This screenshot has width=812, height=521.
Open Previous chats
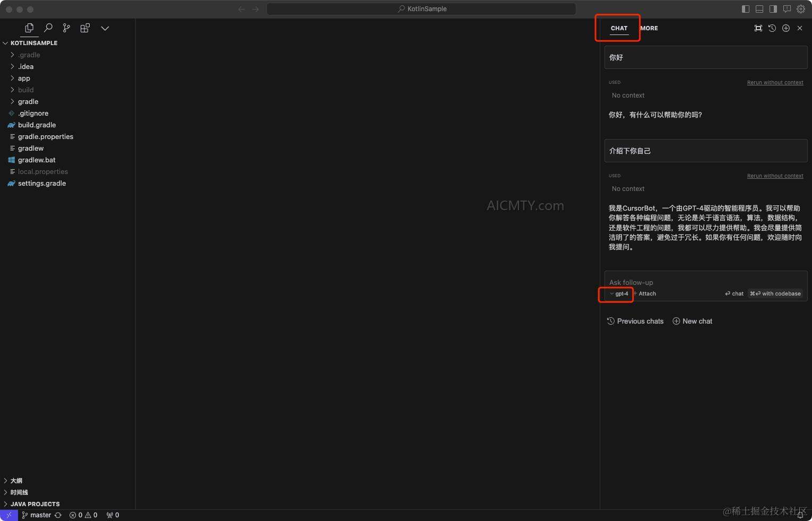click(x=635, y=321)
